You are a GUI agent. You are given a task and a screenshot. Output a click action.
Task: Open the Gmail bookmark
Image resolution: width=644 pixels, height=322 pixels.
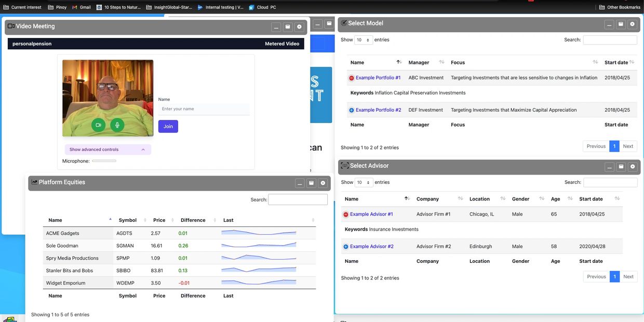(81, 7)
